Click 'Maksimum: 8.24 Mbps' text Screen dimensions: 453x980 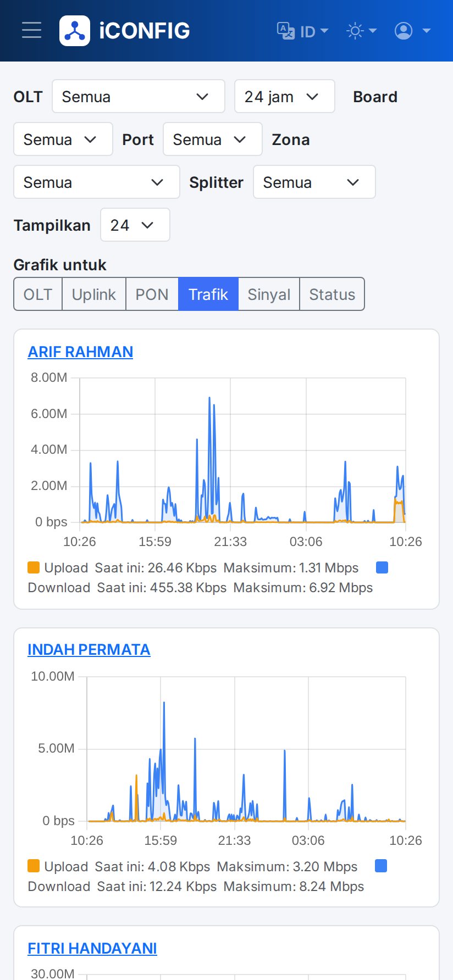tap(294, 886)
